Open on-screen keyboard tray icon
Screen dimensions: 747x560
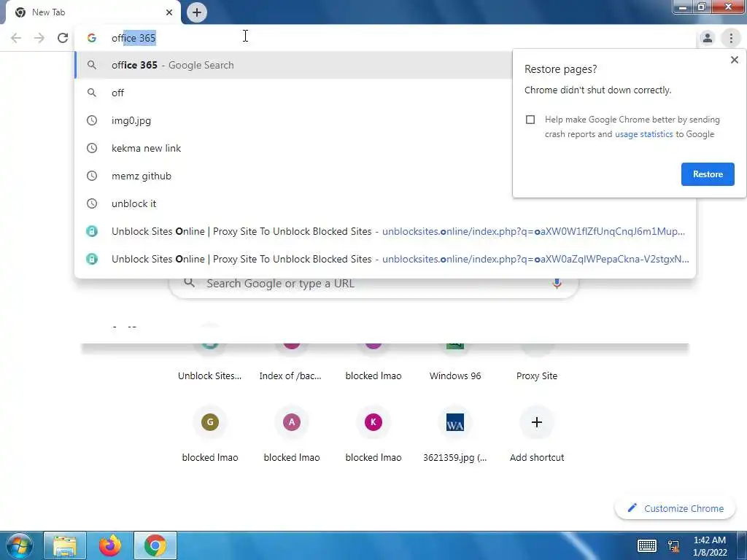coord(647,545)
